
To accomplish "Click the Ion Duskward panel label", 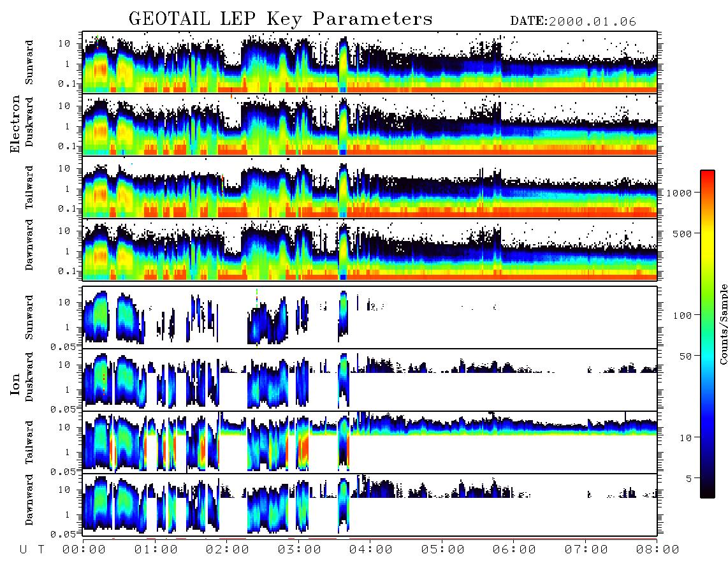I will click(29, 377).
